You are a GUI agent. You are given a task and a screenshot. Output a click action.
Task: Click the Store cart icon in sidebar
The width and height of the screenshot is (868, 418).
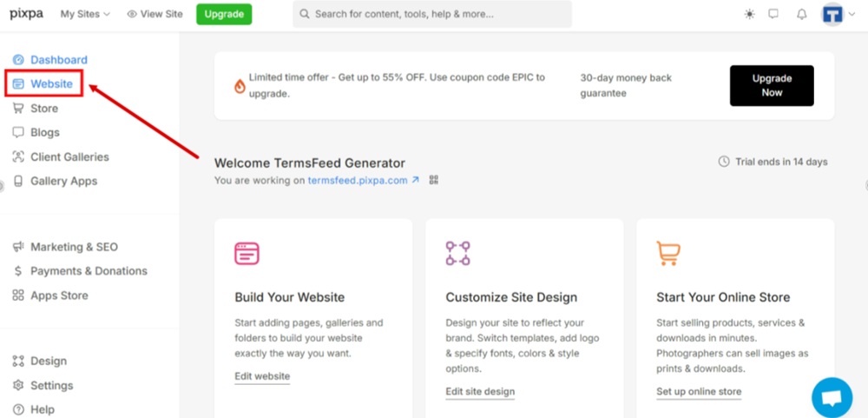click(x=18, y=108)
